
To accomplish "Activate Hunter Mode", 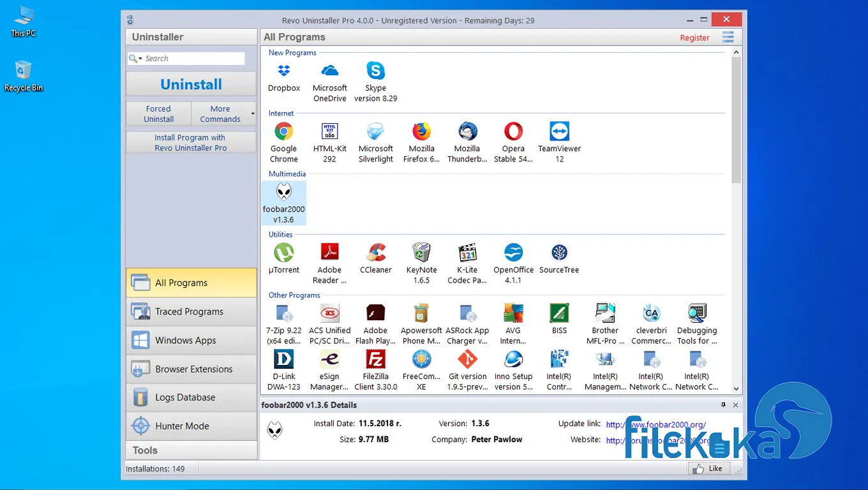I will (191, 426).
